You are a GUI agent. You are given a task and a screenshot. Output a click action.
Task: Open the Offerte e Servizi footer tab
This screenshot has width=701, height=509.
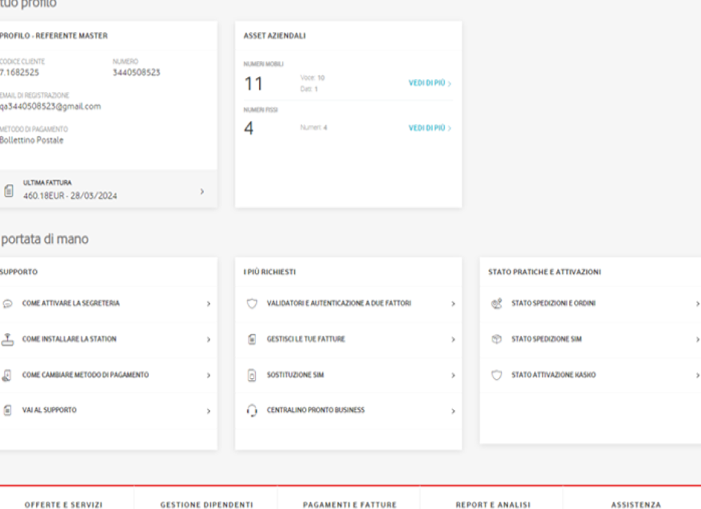pos(63,505)
